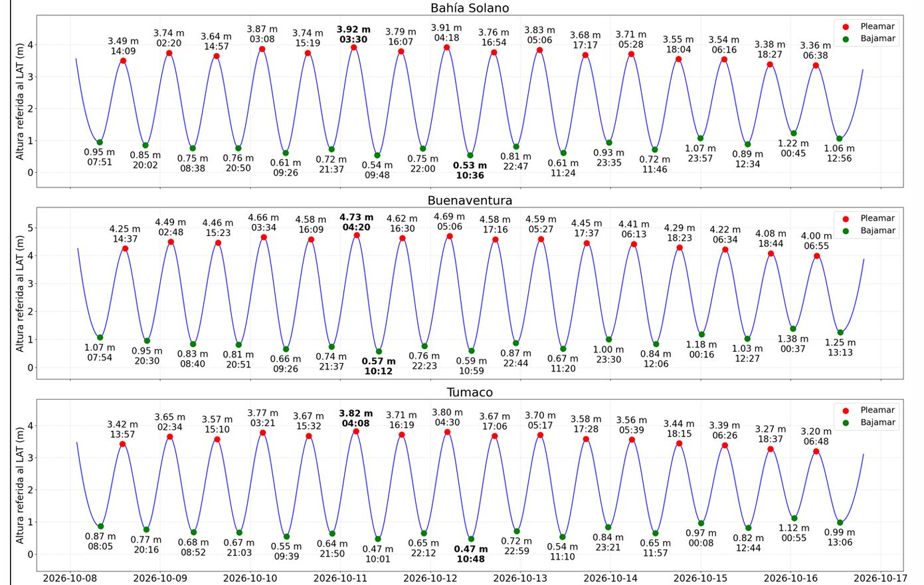This screenshot has width=924, height=585.
Task: Select Bajamar legend entry in Tumaco chart
Action: click(869, 422)
